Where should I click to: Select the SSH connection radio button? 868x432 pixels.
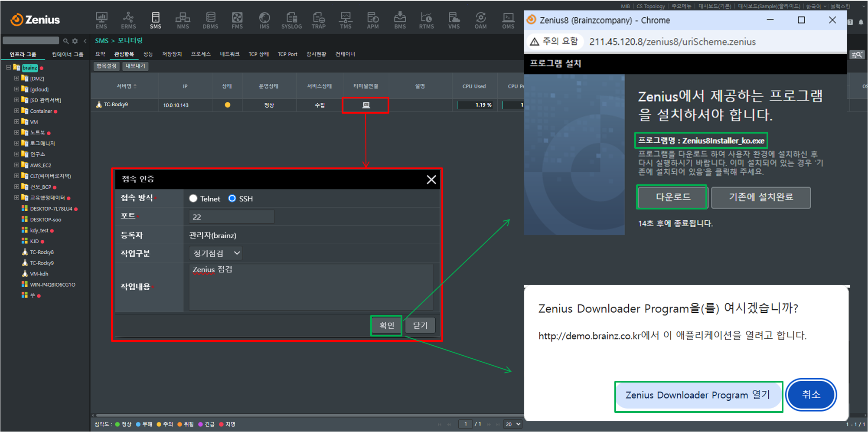point(232,198)
